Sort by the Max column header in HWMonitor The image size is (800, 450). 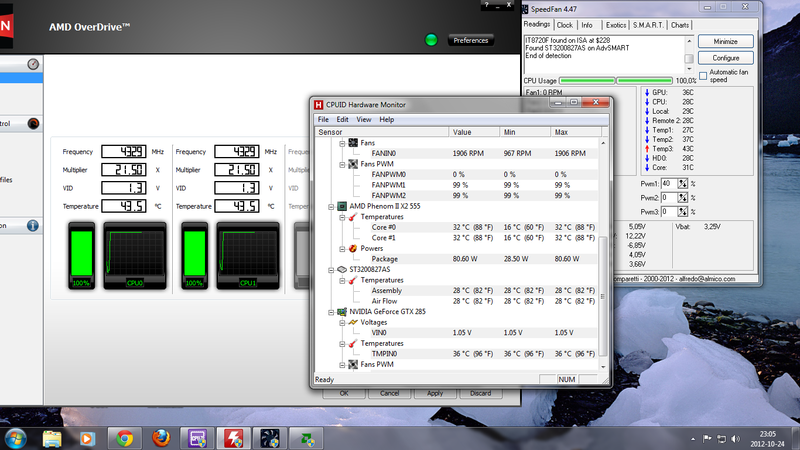[x=576, y=132]
